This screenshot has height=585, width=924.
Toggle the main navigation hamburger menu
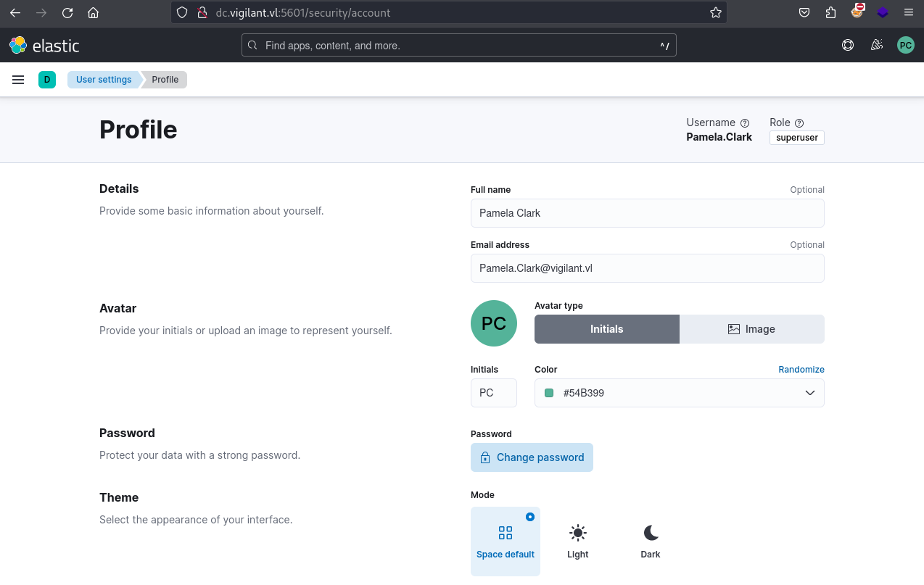(18, 80)
